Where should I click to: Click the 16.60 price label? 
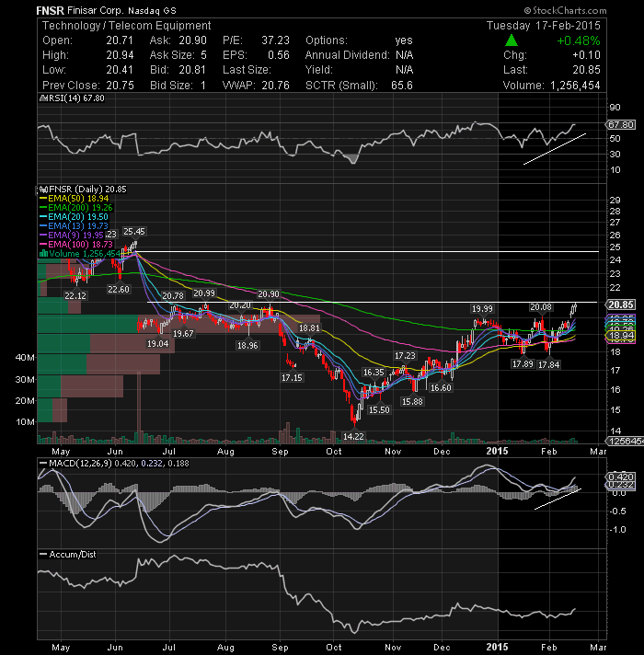point(441,387)
